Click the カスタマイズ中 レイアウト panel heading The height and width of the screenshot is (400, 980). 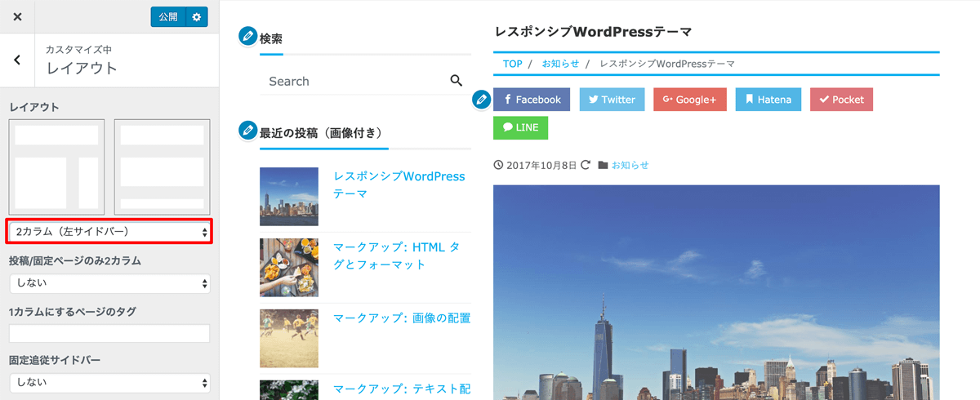tap(82, 60)
